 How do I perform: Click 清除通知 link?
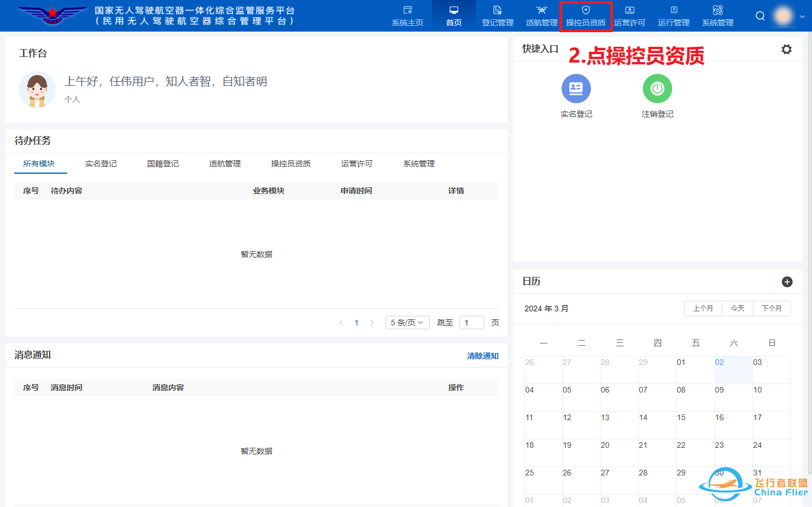point(483,356)
